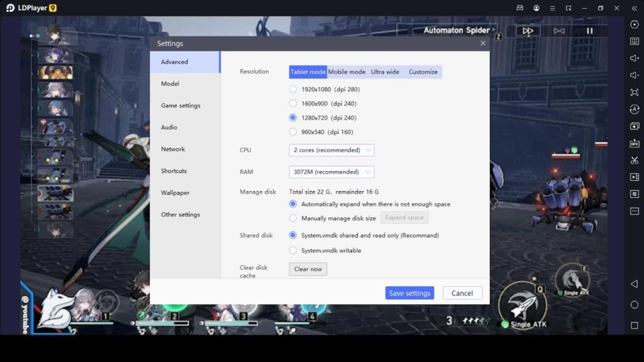This screenshot has height=362, width=644.
Task: Open the CPU cores dropdown
Action: click(x=331, y=150)
